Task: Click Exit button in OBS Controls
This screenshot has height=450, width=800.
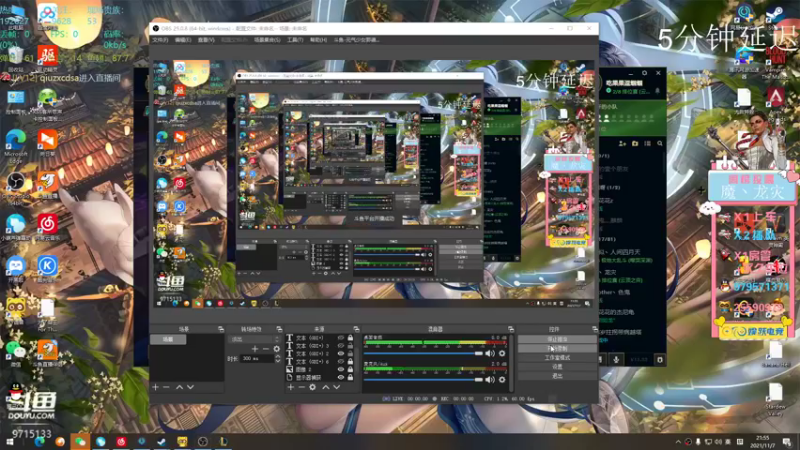Action: point(557,376)
